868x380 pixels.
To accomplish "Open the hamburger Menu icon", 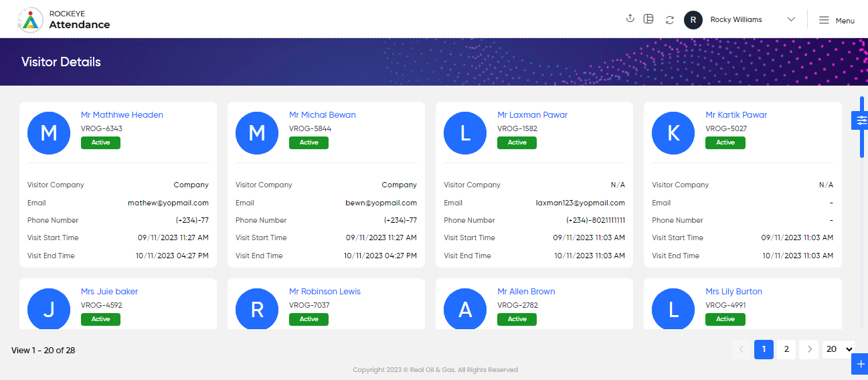I will tap(824, 20).
